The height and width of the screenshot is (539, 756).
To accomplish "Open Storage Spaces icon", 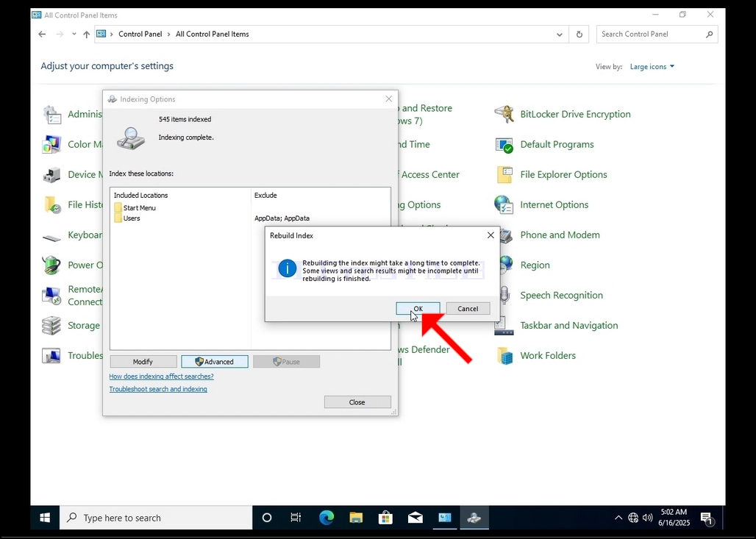I will (x=51, y=326).
